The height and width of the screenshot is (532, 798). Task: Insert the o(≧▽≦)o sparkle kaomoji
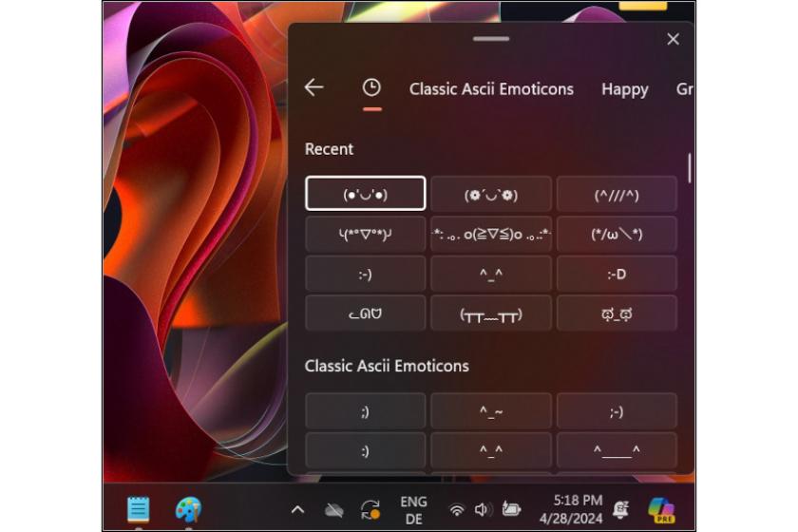(x=491, y=235)
